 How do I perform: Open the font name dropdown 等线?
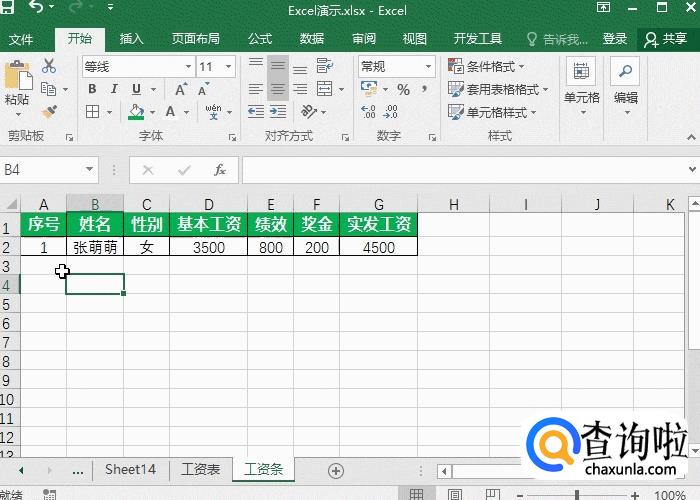coord(188,67)
